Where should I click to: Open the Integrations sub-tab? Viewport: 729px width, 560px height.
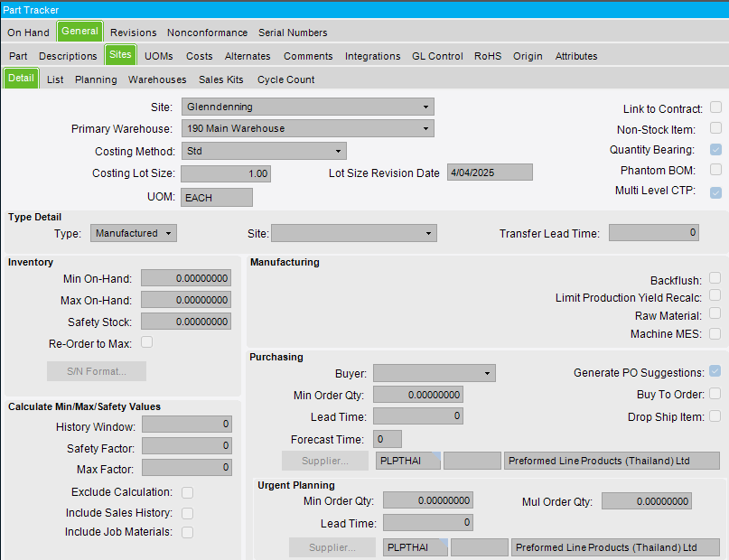372,56
